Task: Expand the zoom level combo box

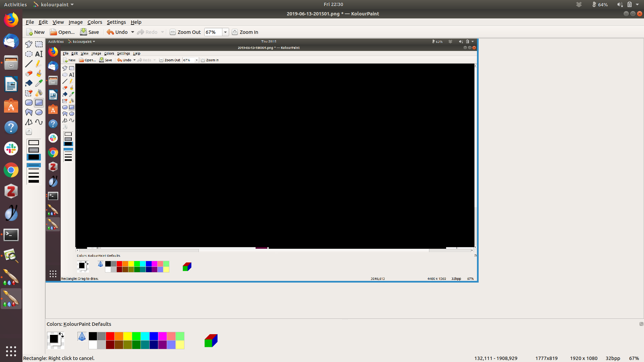Action: tap(225, 32)
